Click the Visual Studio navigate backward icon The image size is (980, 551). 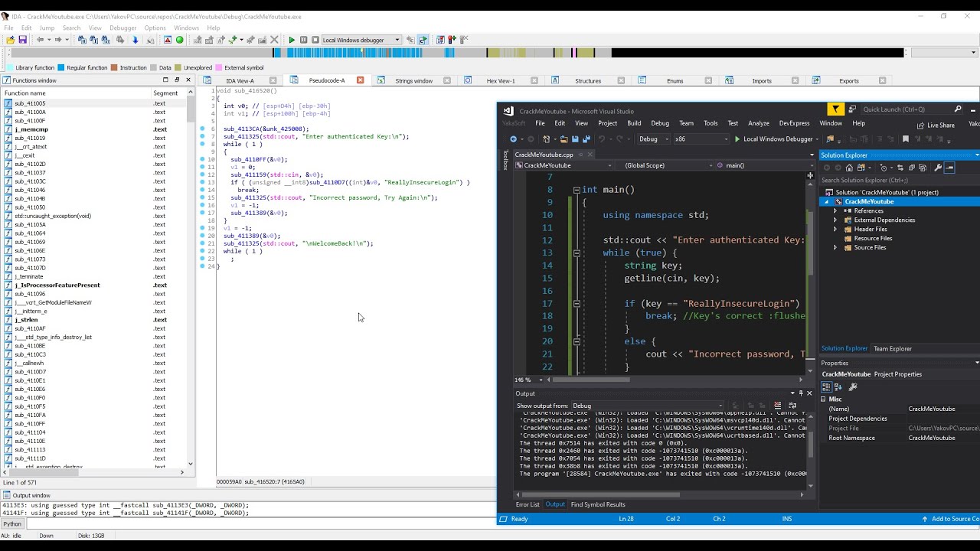pyautogui.click(x=514, y=139)
